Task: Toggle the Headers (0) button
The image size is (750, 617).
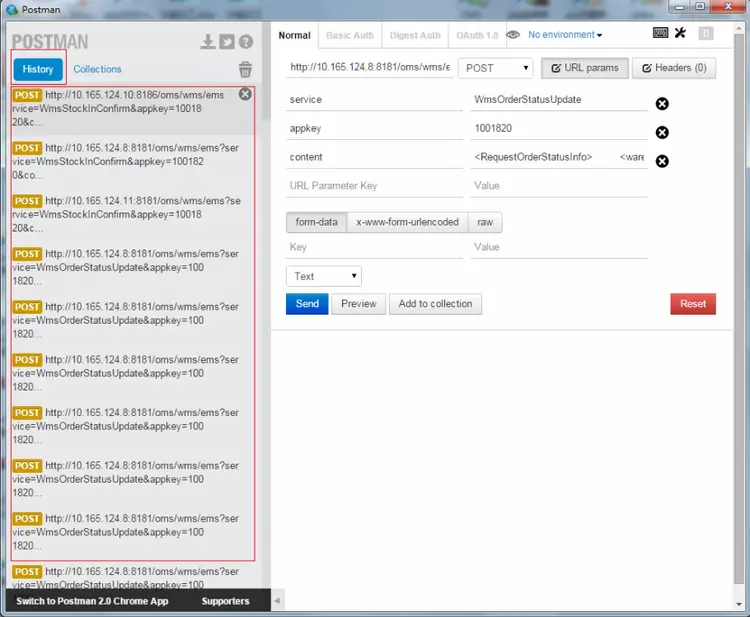Action: pos(673,68)
